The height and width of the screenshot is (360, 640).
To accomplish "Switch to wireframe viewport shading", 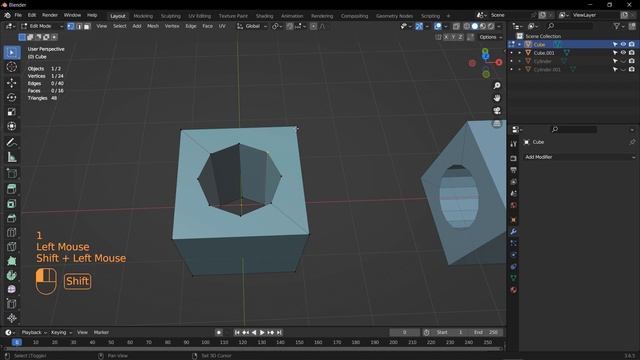I will (467, 26).
